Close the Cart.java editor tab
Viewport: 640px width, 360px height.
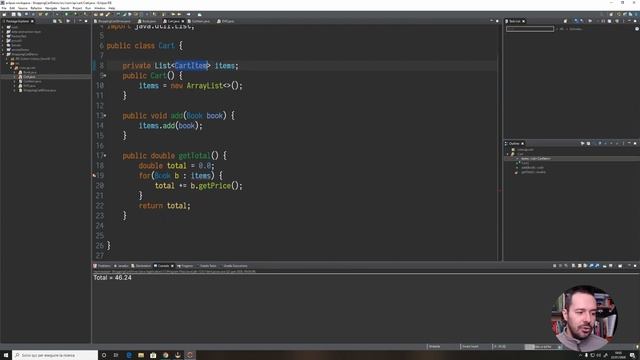tap(183, 21)
